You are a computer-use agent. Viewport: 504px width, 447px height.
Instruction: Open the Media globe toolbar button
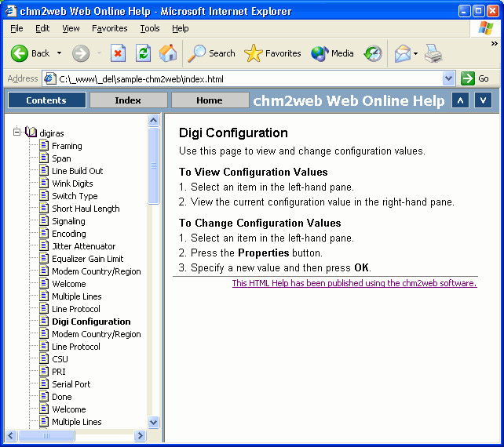pos(332,53)
